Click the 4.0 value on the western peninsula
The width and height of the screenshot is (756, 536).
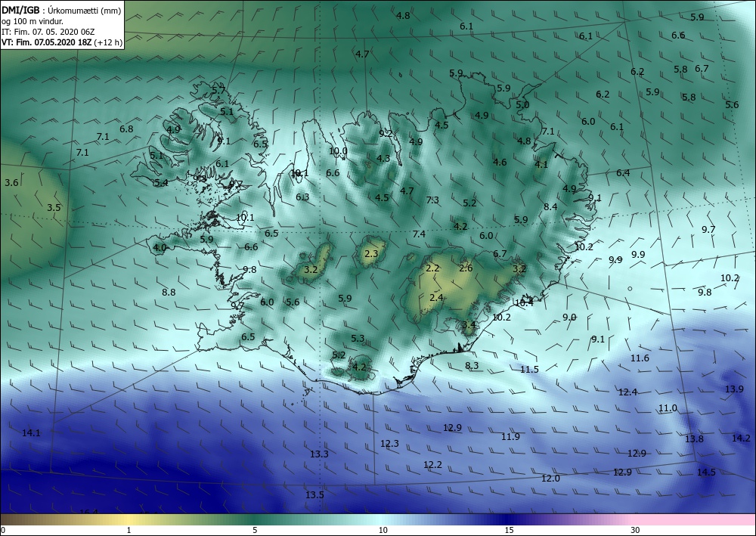coord(160,248)
